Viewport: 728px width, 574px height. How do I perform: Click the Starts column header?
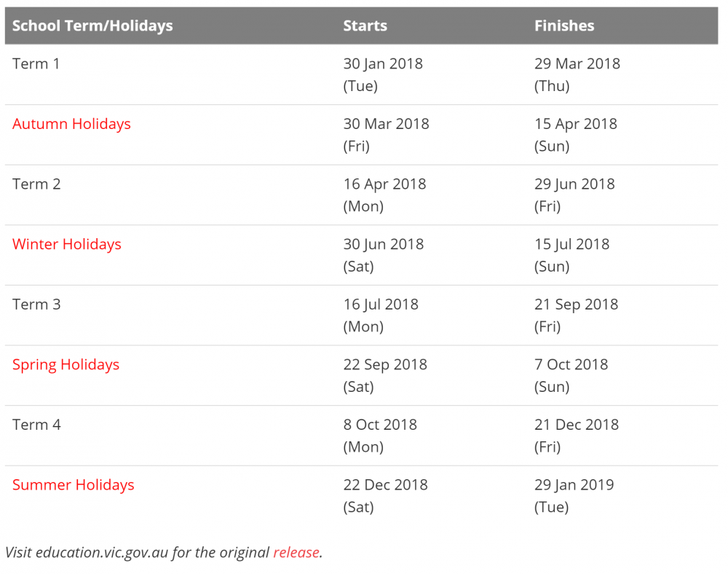click(365, 25)
